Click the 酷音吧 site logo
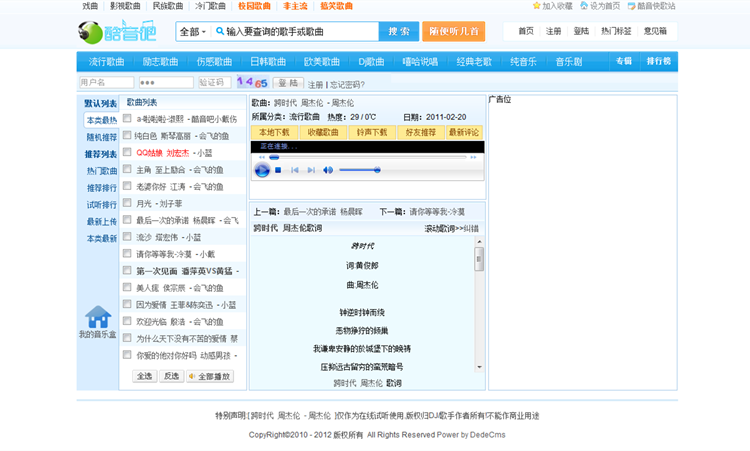 click(x=117, y=32)
